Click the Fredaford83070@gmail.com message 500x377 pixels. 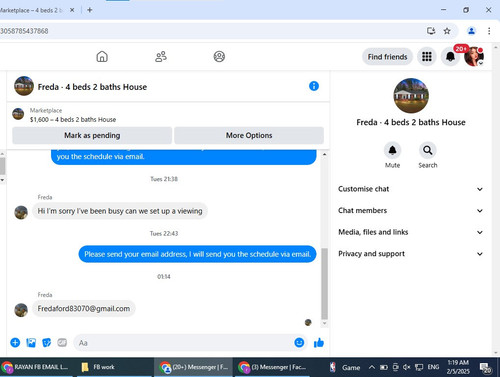click(84, 309)
